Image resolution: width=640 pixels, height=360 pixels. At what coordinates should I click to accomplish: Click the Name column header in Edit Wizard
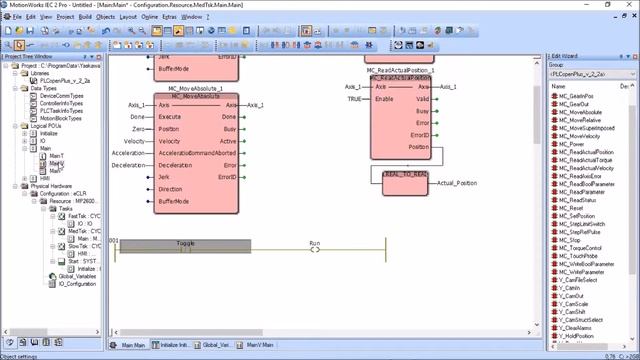tap(558, 87)
